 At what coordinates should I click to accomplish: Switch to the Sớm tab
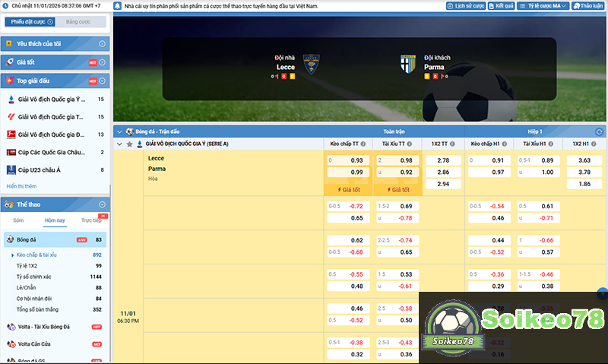[18, 220]
